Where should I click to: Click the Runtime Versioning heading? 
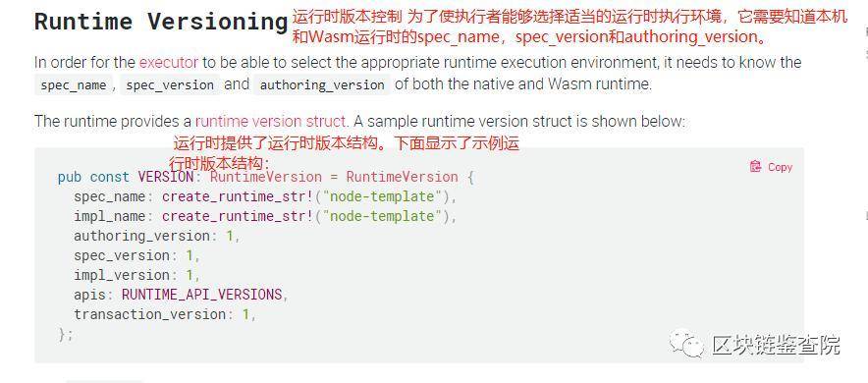pyautogui.click(x=161, y=22)
